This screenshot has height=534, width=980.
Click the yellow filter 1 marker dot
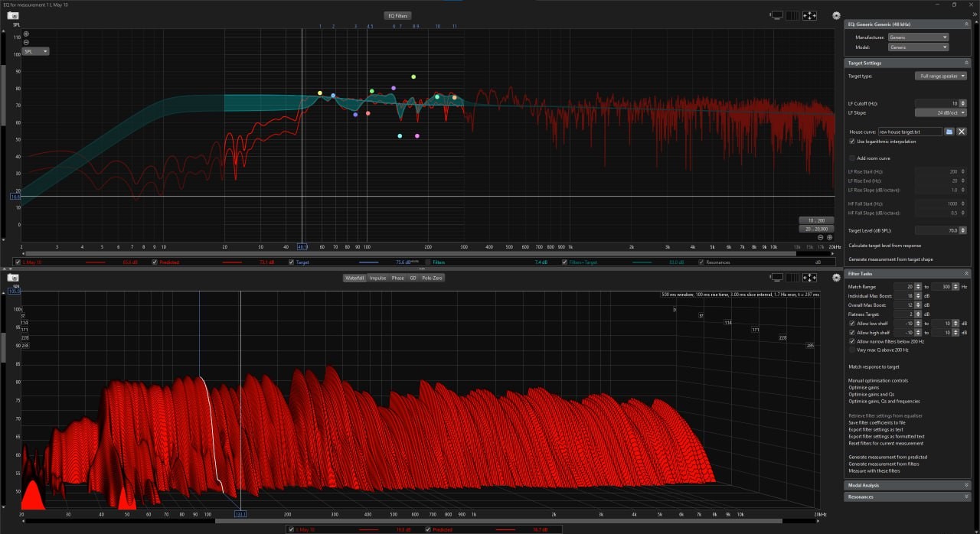[320, 93]
